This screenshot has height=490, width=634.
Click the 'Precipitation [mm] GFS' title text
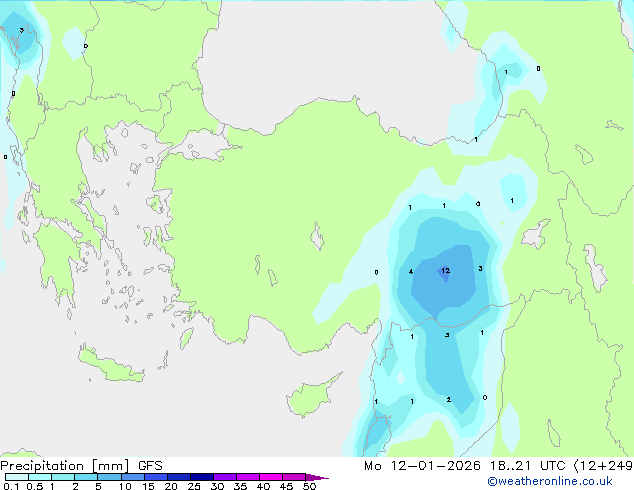point(81,466)
